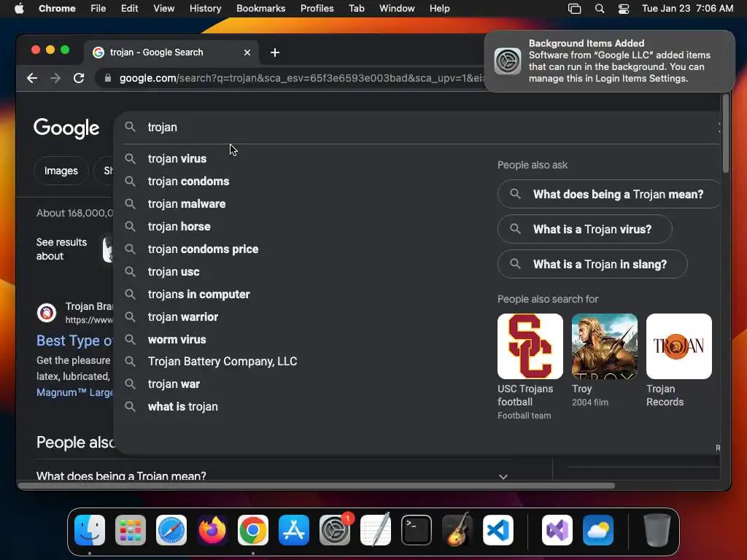Open the Bookmarks menu
Image resolution: width=747 pixels, height=560 pixels.
(x=260, y=9)
